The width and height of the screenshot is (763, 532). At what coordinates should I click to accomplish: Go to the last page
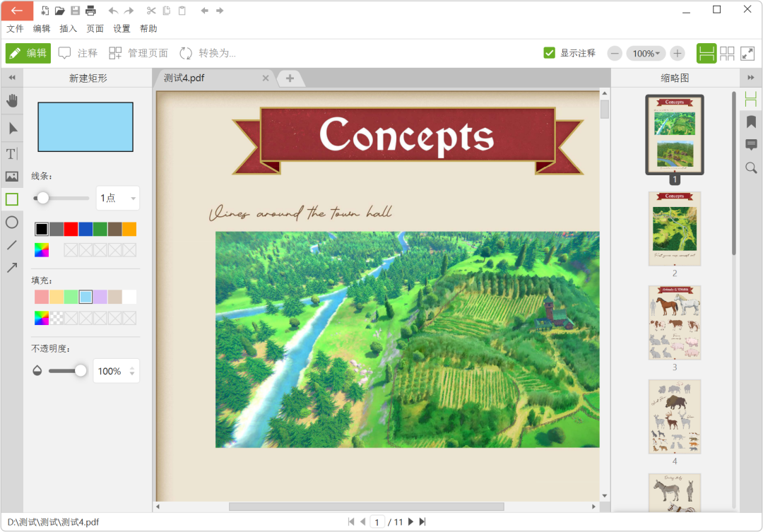tap(422, 522)
